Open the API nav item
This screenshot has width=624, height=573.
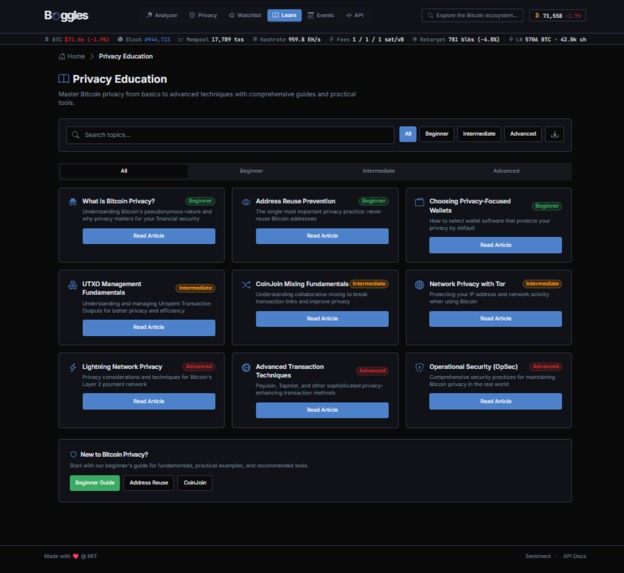(355, 16)
